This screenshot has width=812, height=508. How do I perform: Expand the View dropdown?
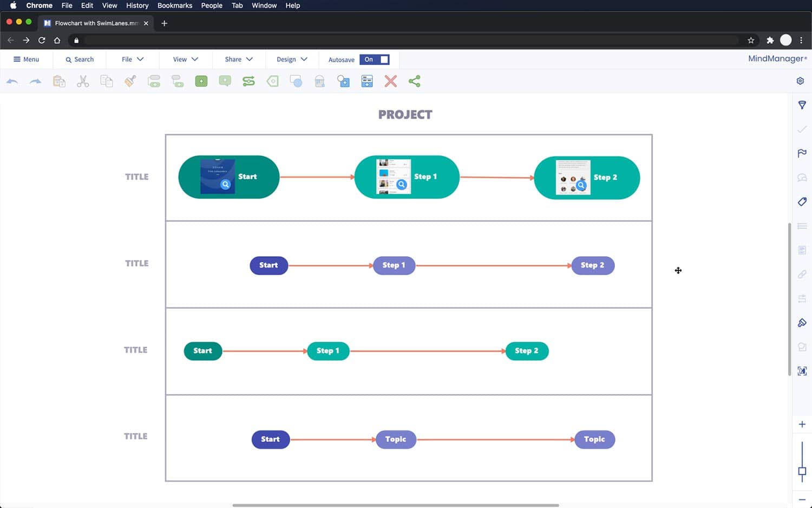point(185,60)
